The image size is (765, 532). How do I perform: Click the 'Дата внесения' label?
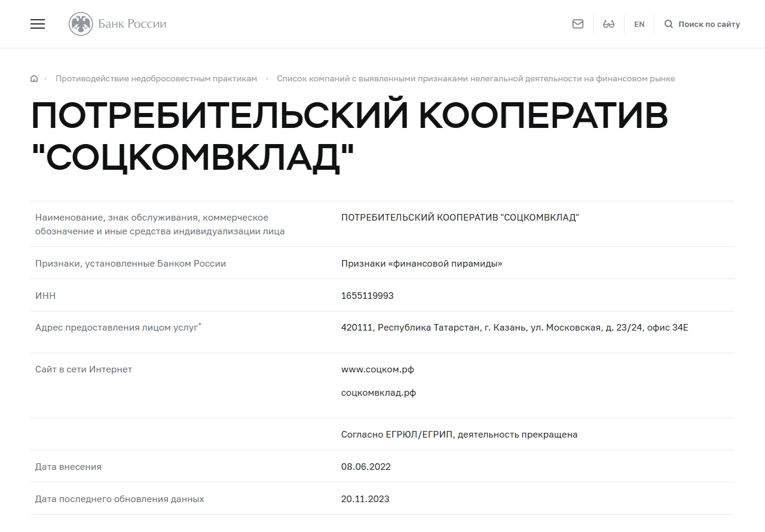(x=68, y=466)
